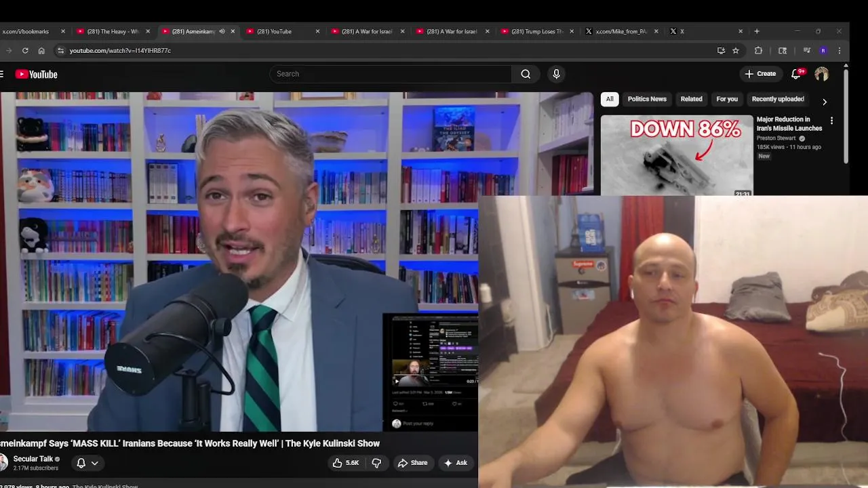The width and height of the screenshot is (868, 488).
Task: Open the Secular Talk channel name
Action: [33, 459]
